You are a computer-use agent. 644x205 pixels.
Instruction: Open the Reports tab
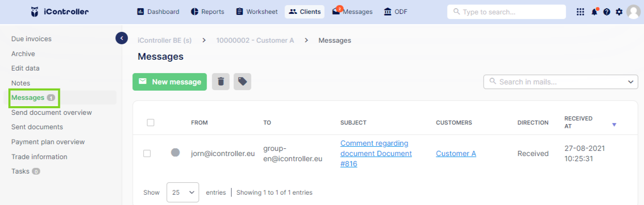[207, 11]
